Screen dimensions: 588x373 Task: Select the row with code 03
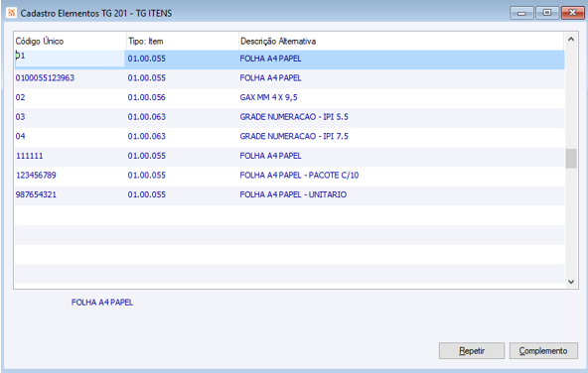pos(289,117)
